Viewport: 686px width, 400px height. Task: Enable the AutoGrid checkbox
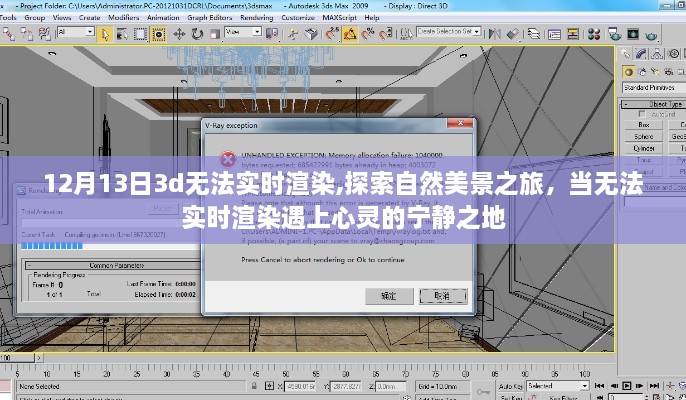pos(642,114)
